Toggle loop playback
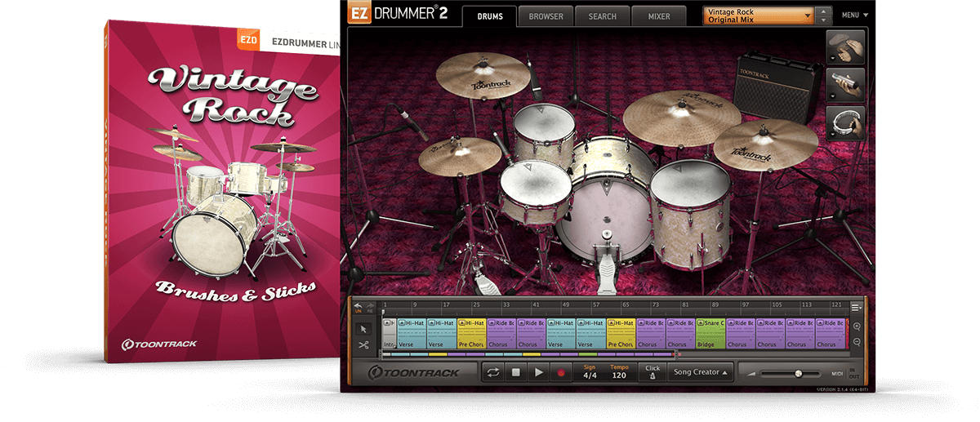This screenshot has height=422, width=980. (x=493, y=372)
